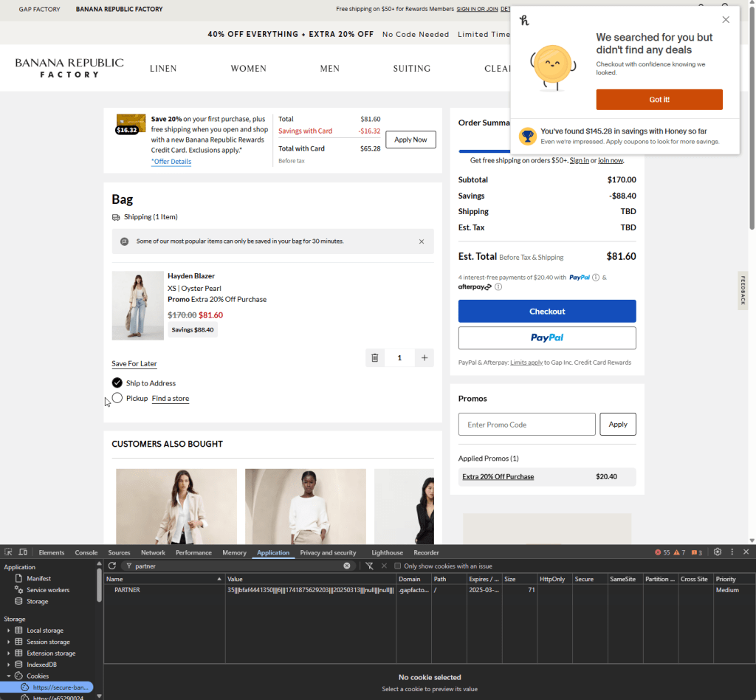This screenshot has width=756, height=700.
Task: Collapse the Cookies tree node
Action: pyautogui.click(x=9, y=676)
